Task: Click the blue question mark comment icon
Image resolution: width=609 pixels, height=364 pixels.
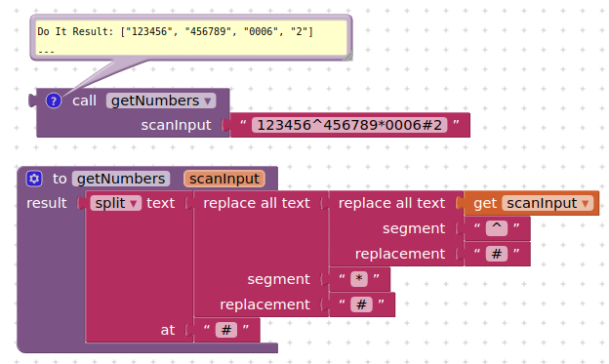Action: pyautogui.click(x=54, y=101)
